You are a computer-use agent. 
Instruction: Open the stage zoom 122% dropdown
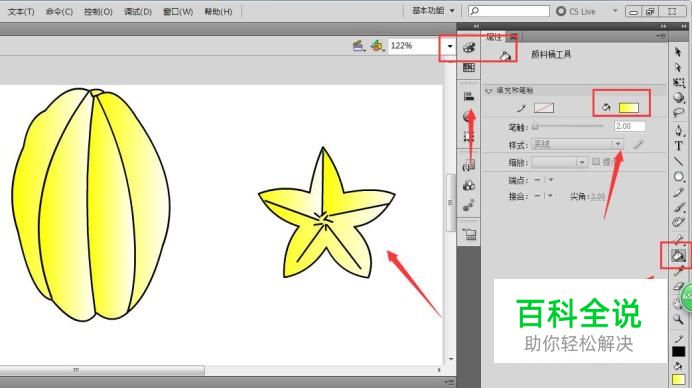(x=450, y=46)
